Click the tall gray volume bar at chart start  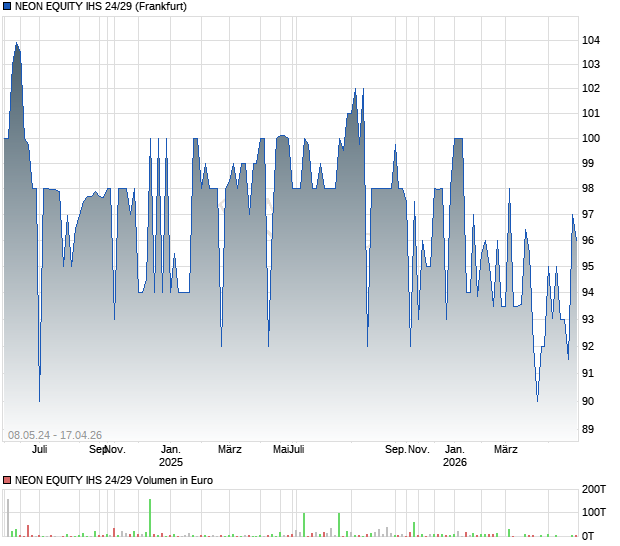(8, 518)
